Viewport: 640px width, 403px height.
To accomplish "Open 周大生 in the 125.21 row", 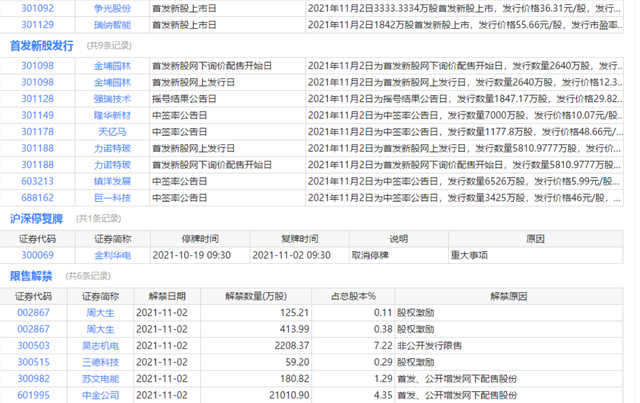I will coord(100,313).
